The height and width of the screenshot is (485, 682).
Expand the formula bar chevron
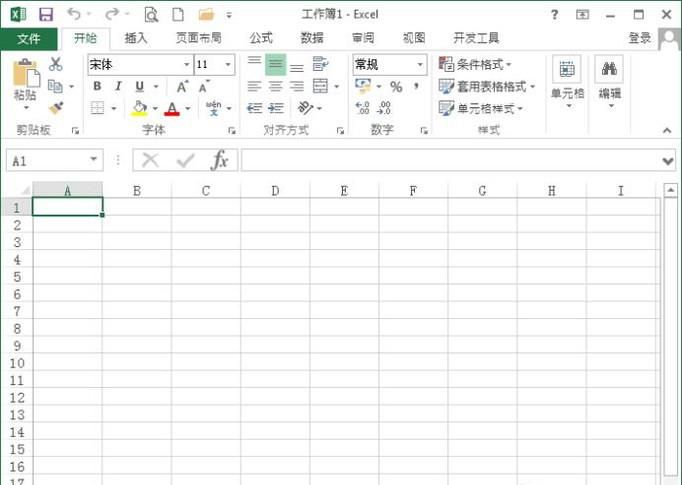668,161
